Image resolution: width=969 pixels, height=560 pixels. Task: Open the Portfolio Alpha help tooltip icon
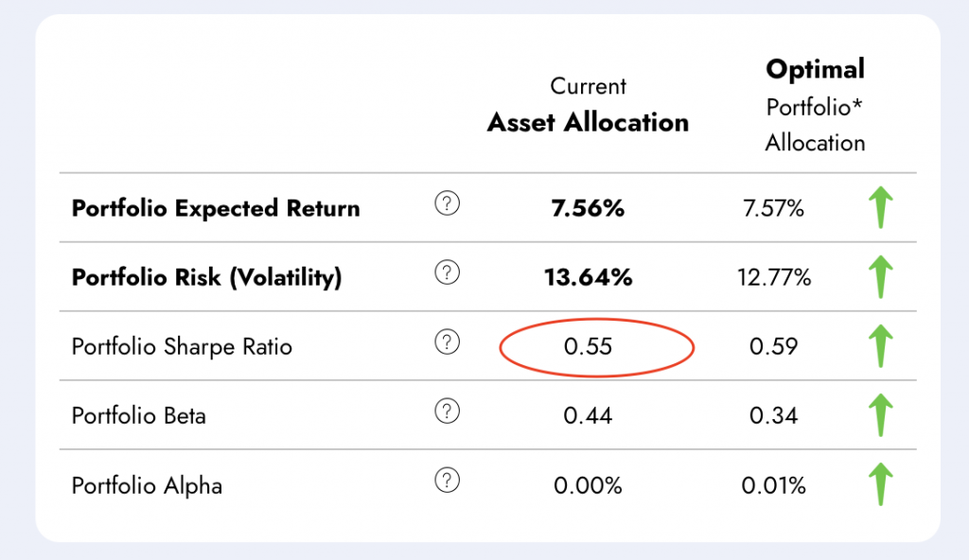click(x=447, y=481)
